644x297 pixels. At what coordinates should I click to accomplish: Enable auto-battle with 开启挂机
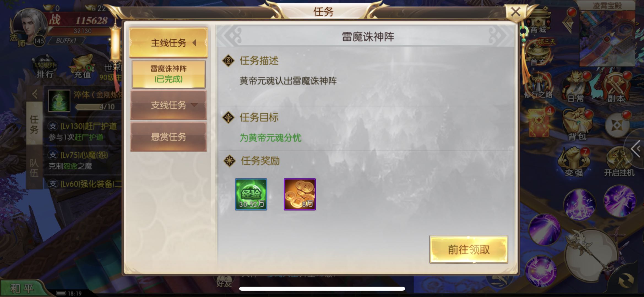pos(619,162)
